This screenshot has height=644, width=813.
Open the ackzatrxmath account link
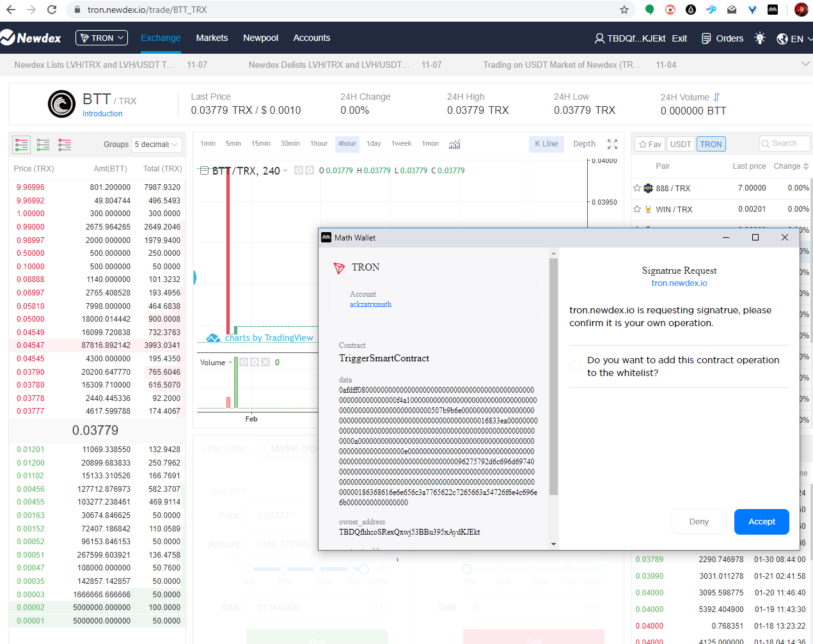pos(370,304)
